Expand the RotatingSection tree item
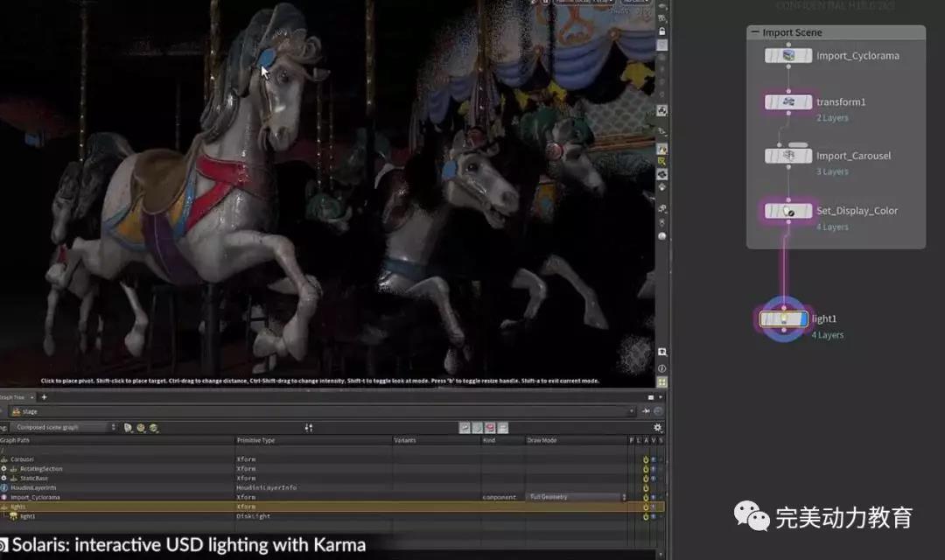Image resolution: width=945 pixels, height=560 pixels. (x=3, y=469)
